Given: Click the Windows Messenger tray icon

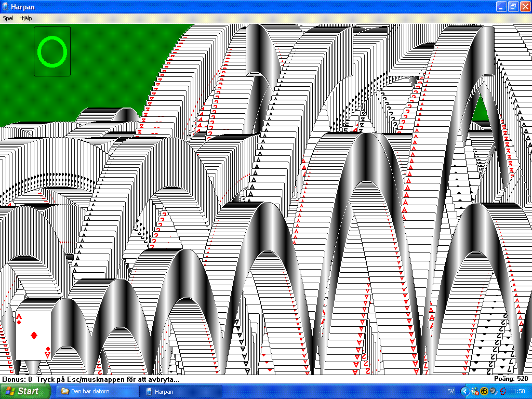Looking at the screenshot, I should point(475,391).
